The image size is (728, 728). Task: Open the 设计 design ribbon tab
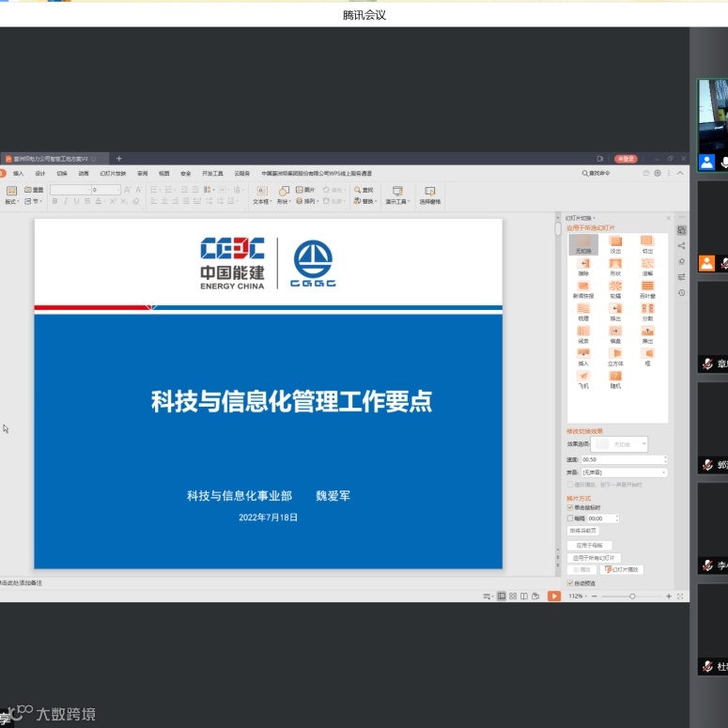click(x=40, y=173)
